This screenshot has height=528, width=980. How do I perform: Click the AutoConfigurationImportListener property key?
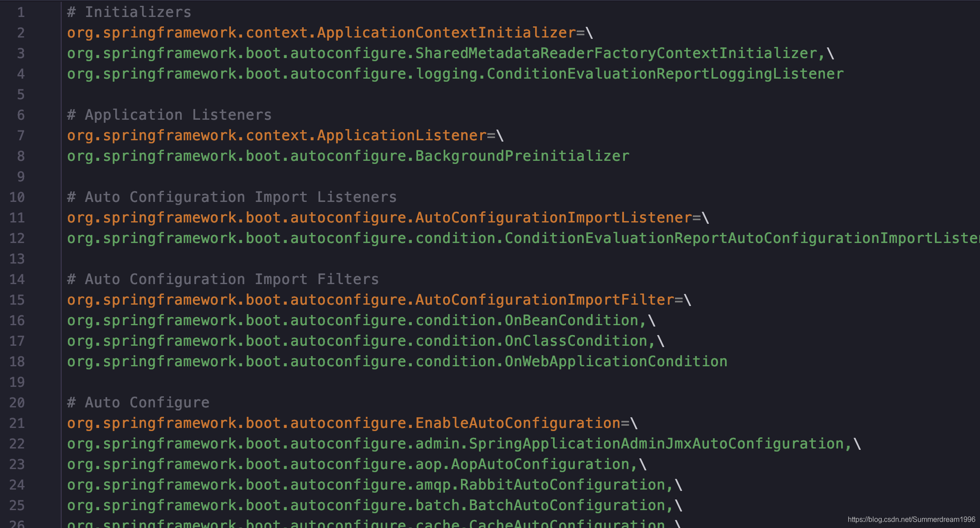tap(379, 218)
